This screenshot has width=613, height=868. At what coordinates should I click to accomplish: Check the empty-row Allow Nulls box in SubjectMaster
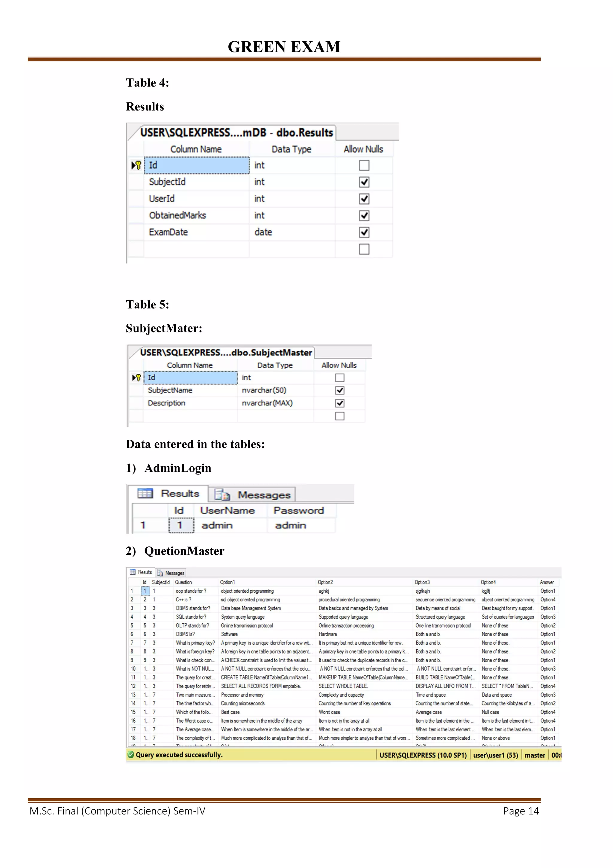click(339, 416)
